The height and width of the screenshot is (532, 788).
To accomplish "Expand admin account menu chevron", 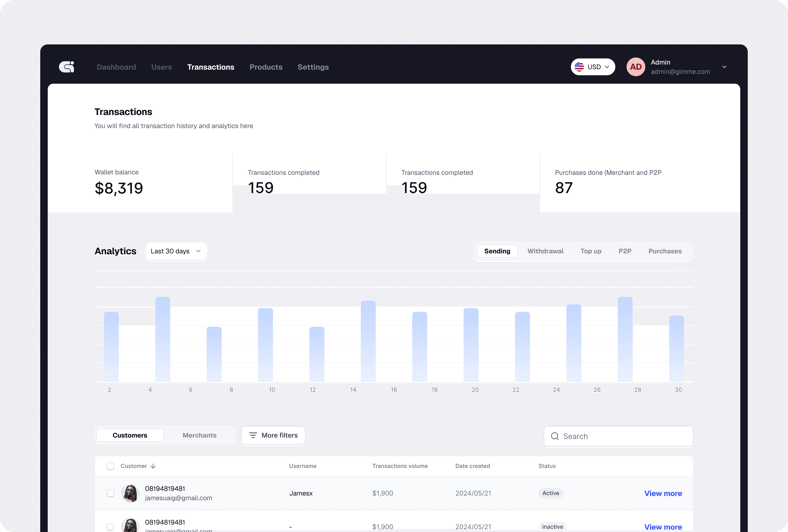I will point(724,67).
